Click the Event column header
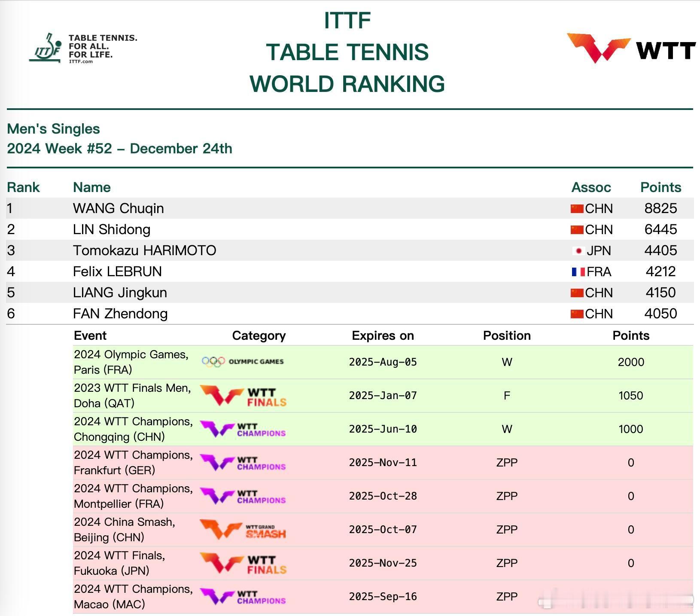This screenshot has height=616, width=700. tap(90, 335)
